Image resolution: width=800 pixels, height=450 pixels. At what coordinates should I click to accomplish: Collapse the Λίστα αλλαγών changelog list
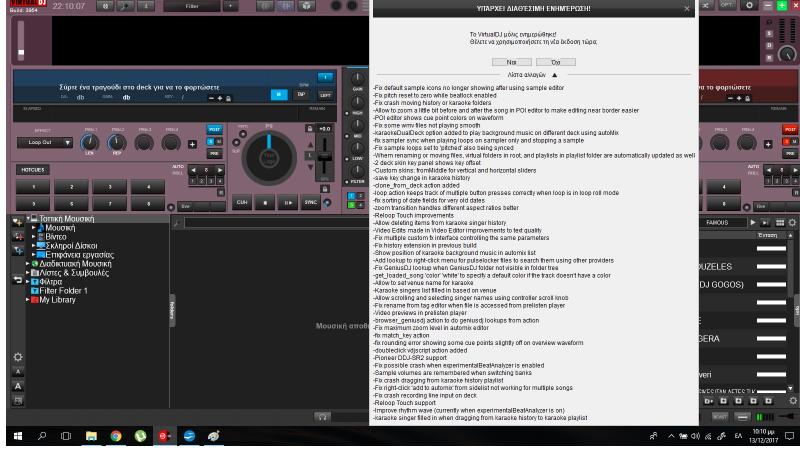(554, 75)
